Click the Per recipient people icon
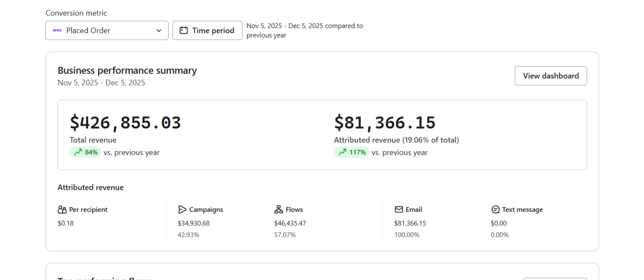The width and height of the screenshot is (644, 280). coord(62,209)
